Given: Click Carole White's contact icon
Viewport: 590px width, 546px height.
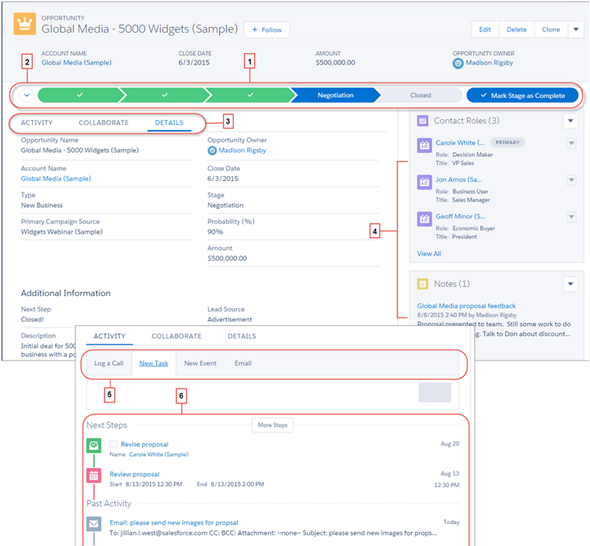Looking at the screenshot, I should point(424,145).
